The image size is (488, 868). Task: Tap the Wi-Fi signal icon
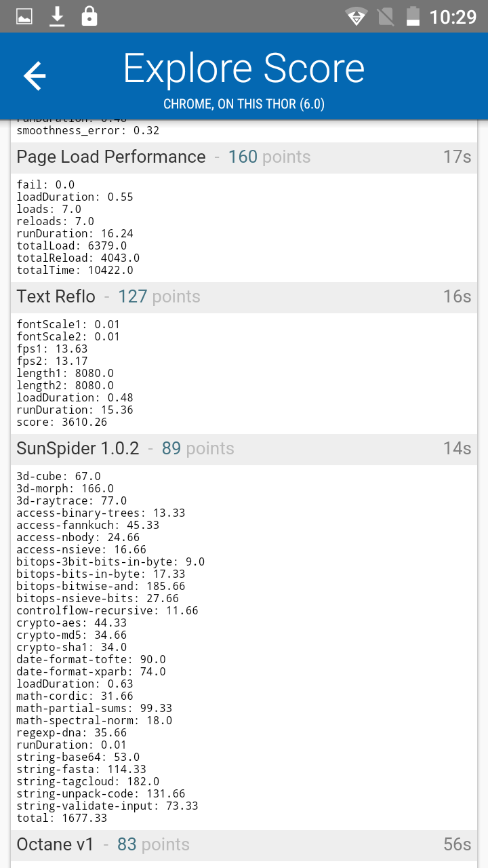point(355,16)
